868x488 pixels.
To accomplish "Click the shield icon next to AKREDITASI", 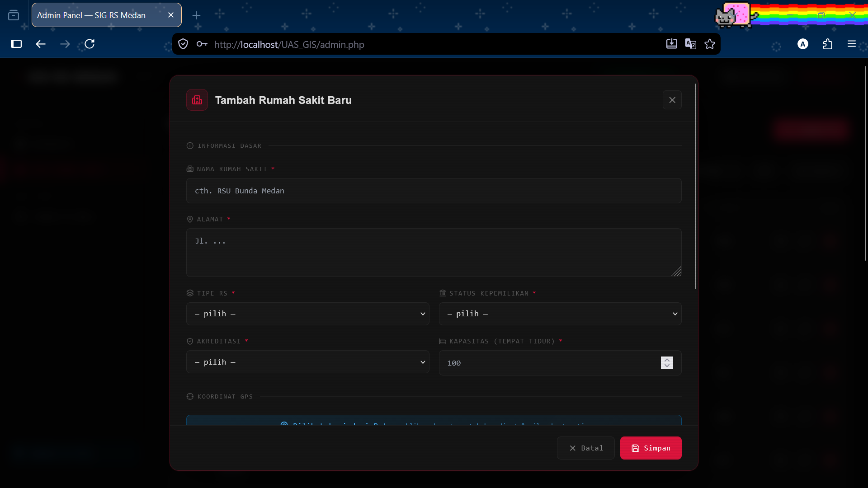I will (x=190, y=341).
